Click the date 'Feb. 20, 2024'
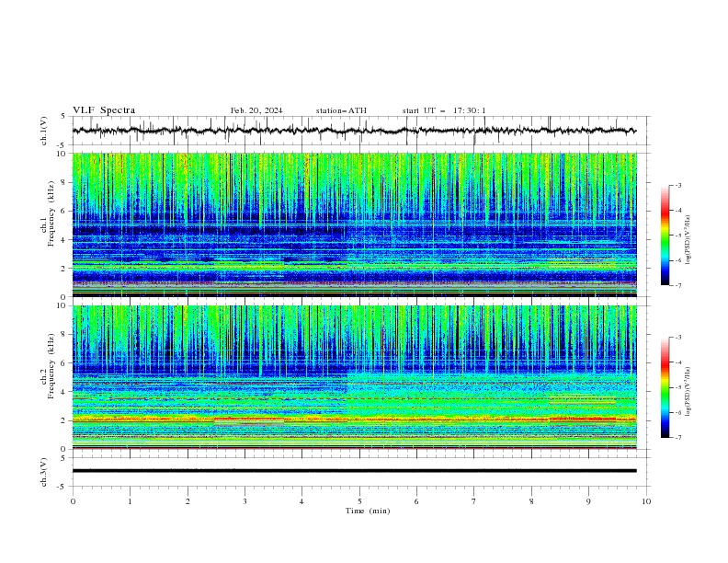728x563 pixels. tap(256, 110)
